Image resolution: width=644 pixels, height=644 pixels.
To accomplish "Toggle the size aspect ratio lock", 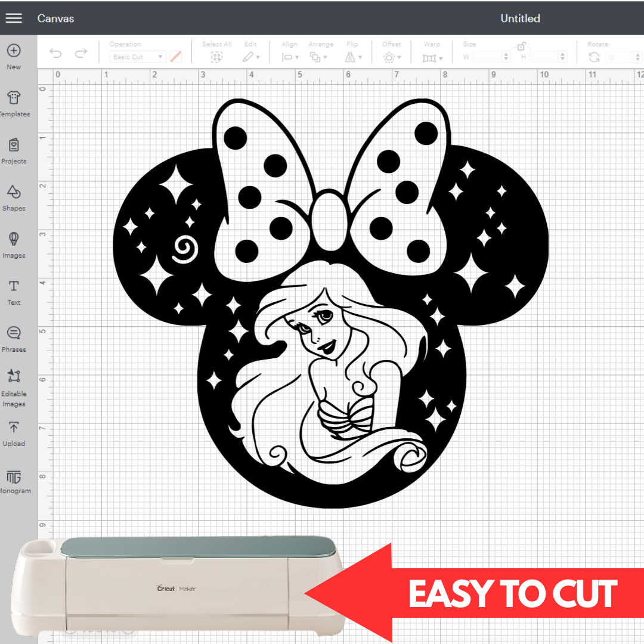I will [521, 46].
